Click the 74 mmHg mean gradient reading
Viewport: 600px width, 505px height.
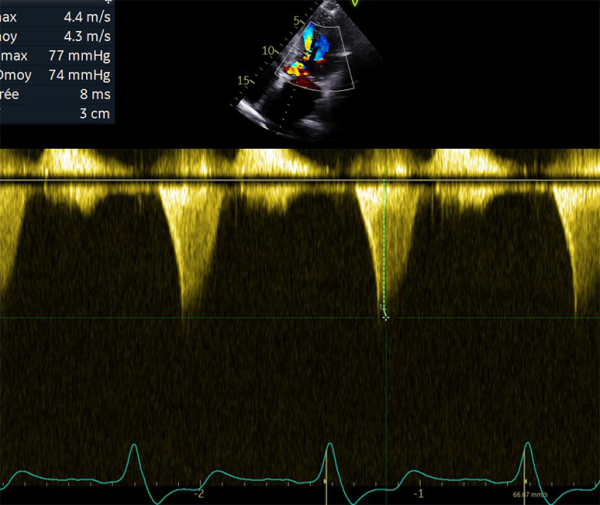78,75
